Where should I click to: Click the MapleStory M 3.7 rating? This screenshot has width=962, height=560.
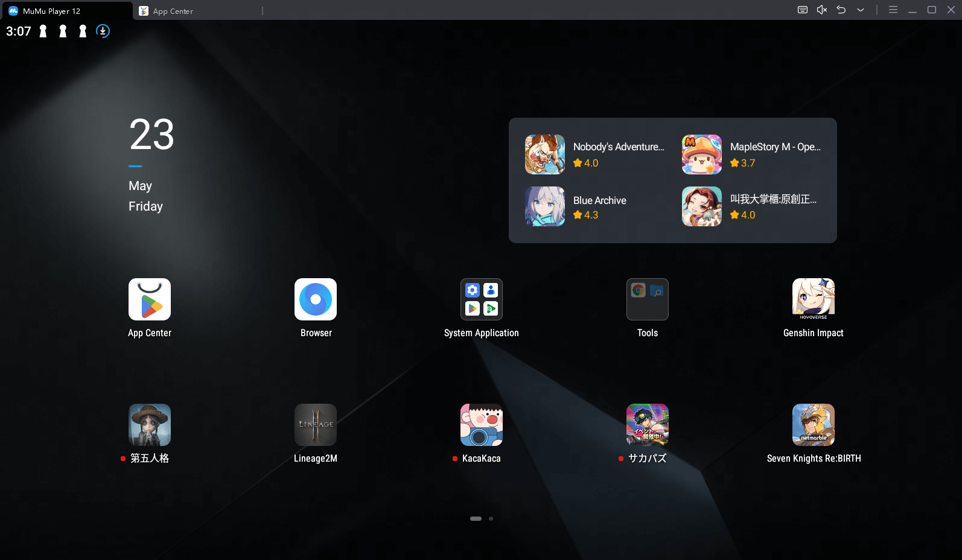coord(742,163)
